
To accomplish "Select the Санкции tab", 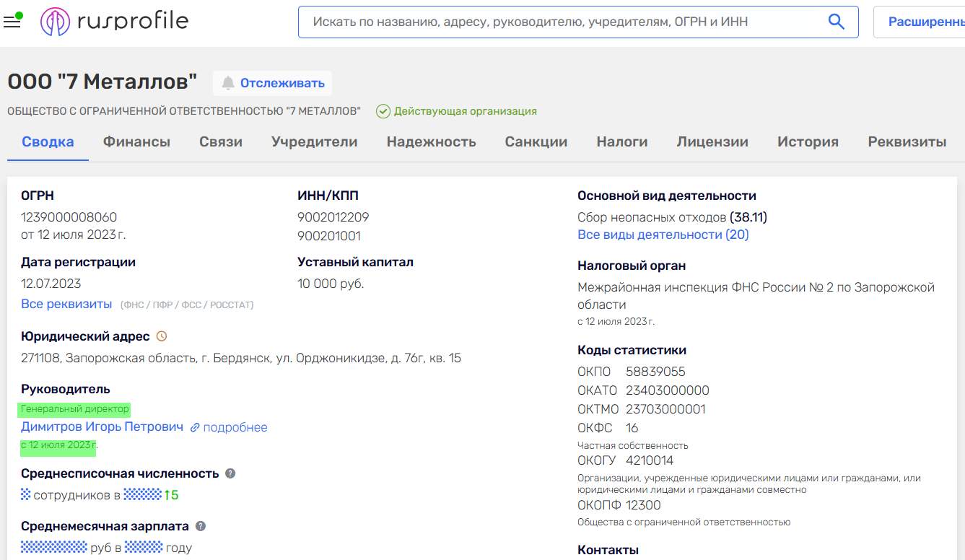I will [x=536, y=142].
